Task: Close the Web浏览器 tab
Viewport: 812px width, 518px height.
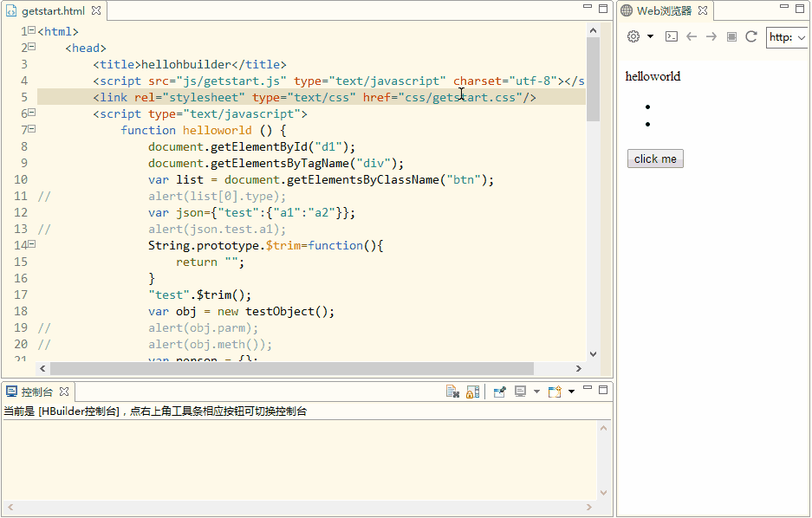Action: [x=703, y=10]
